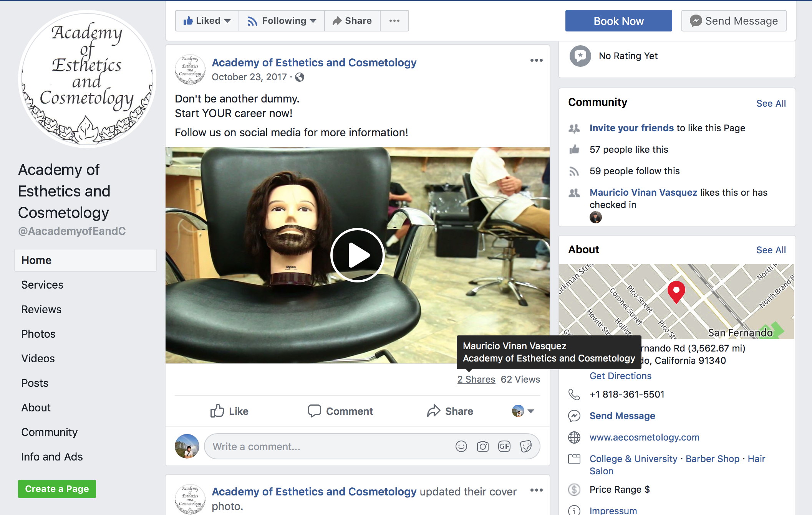Click the No Rating Yet star icon

pos(580,56)
